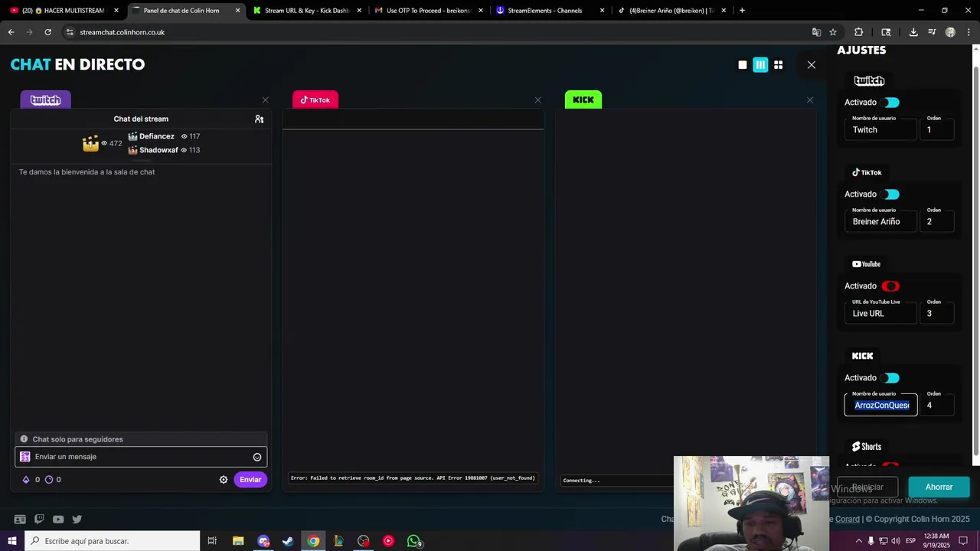Edit the TikTok username field Breiner Ariño
This screenshot has width=980, height=551.
click(x=880, y=221)
